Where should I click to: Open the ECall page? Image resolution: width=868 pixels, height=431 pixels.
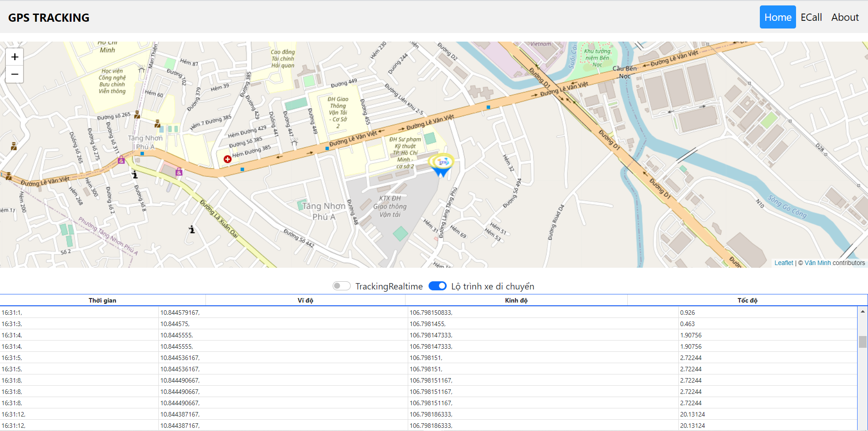pyautogui.click(x=811, y=17)
